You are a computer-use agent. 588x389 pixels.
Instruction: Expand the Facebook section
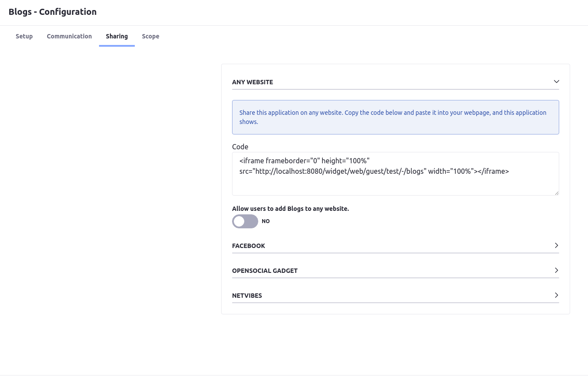pyautogui.click(x=395, y=246)
